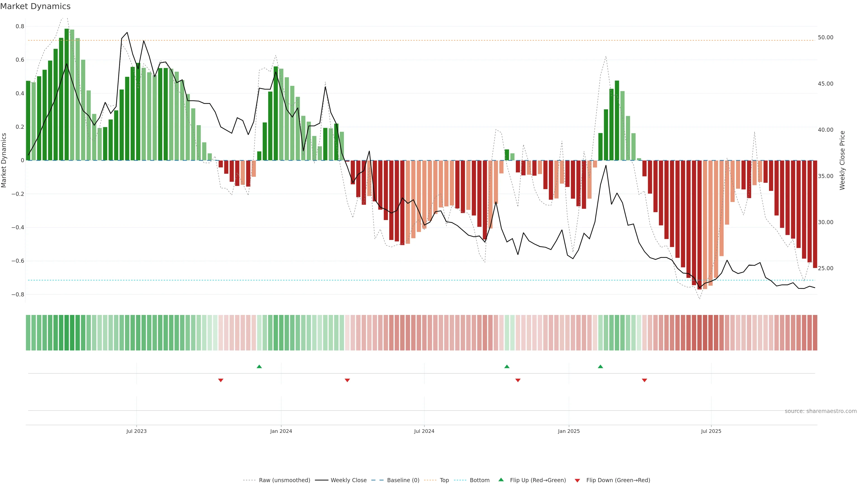The width and height of the screenshot is (868, 488).
Task: Click the red triangle icon in the legend
Action: (x=577, y=480)
